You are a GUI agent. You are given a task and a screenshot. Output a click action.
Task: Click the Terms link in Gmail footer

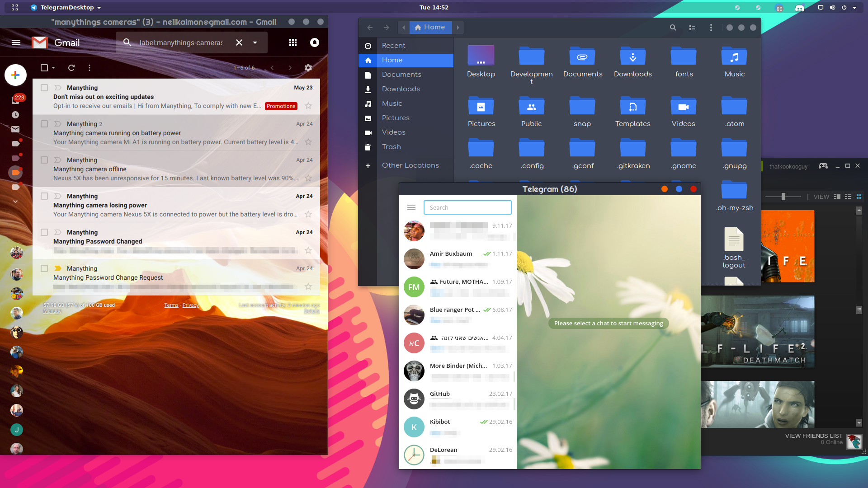[x=171, y=305]
